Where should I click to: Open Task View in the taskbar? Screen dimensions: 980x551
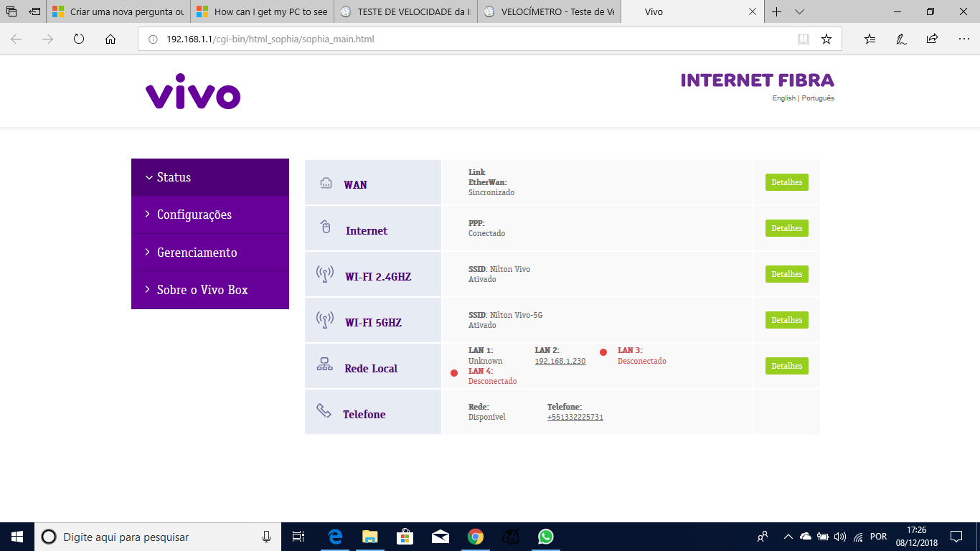[x=299, y=537]
